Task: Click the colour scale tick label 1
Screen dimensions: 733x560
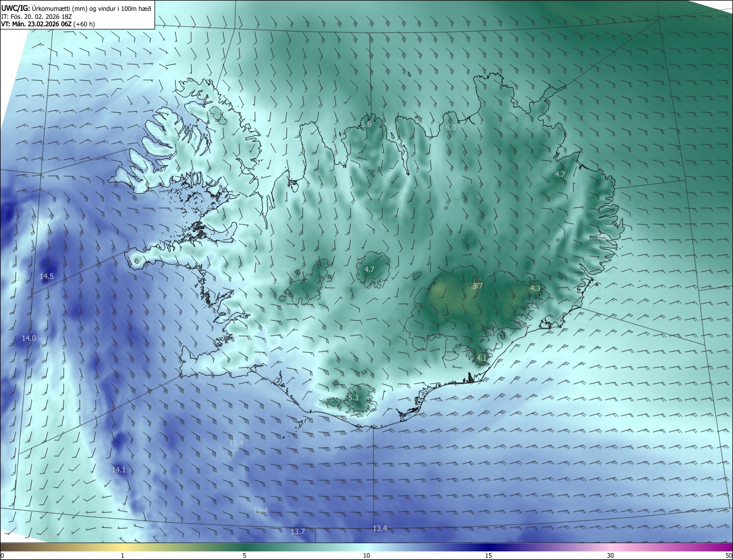Action: (x=123, y=555)
